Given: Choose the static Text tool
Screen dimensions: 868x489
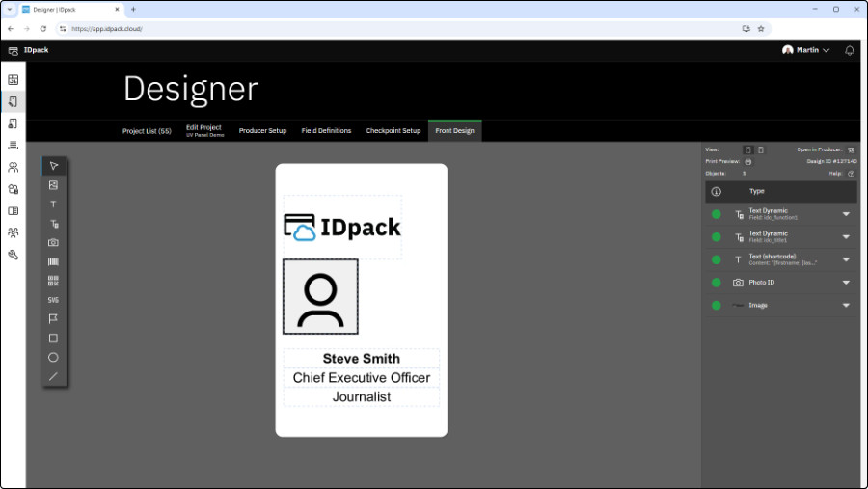Looking at the screenshot, I should [54, 204].
